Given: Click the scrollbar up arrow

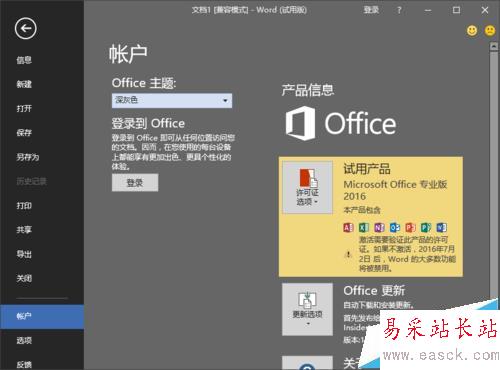Looking at the screenshot, I should (x=494, y=46).
